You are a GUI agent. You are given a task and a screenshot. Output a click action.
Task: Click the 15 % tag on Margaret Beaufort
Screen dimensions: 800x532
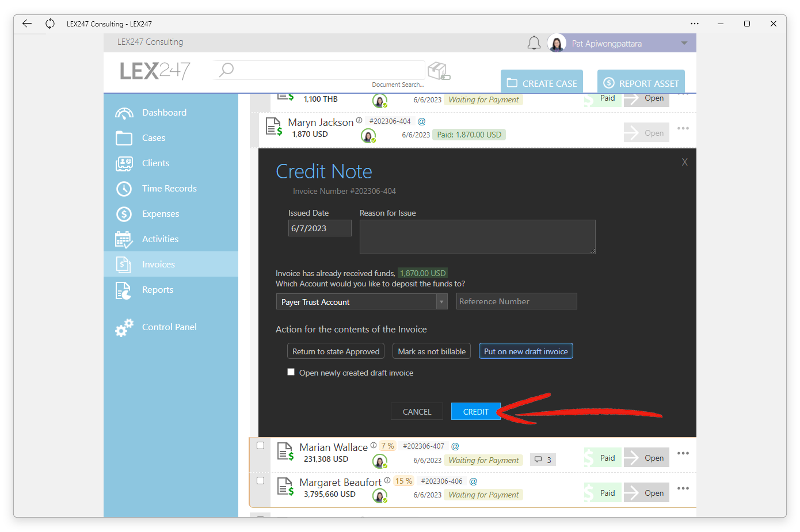tap(403, 481)
